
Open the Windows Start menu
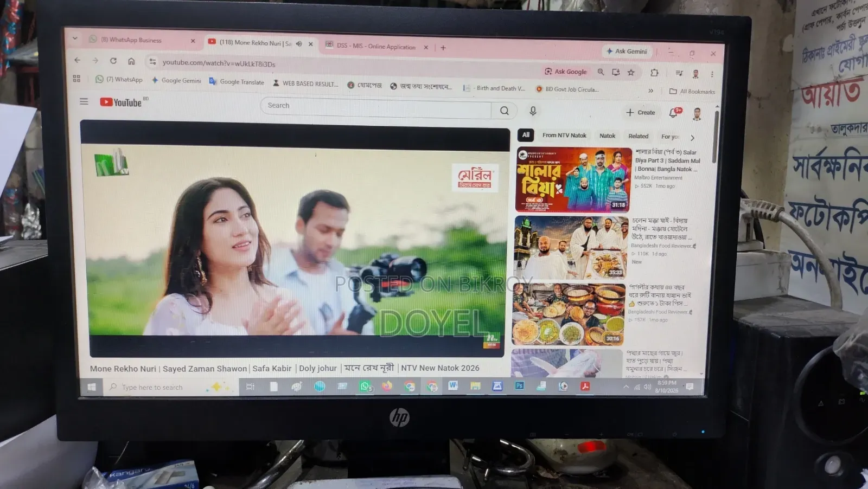tap(92, 387)
